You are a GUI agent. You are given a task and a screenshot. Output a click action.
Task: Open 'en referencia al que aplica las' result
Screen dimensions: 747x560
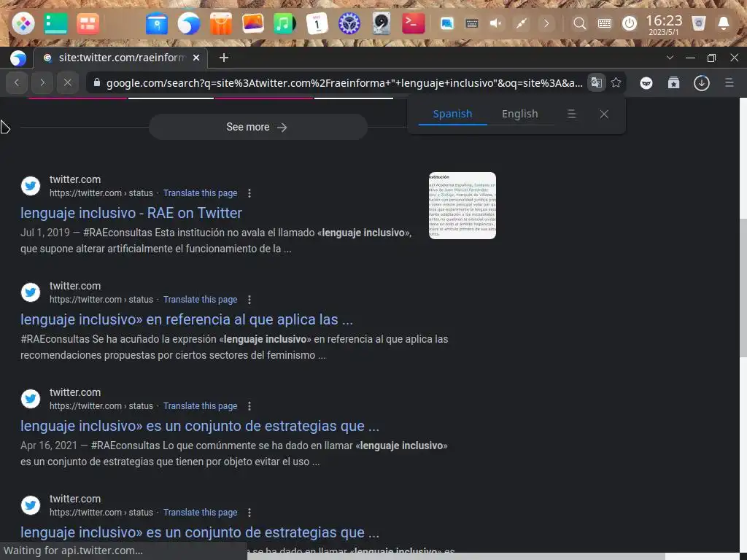coord(187,319)
